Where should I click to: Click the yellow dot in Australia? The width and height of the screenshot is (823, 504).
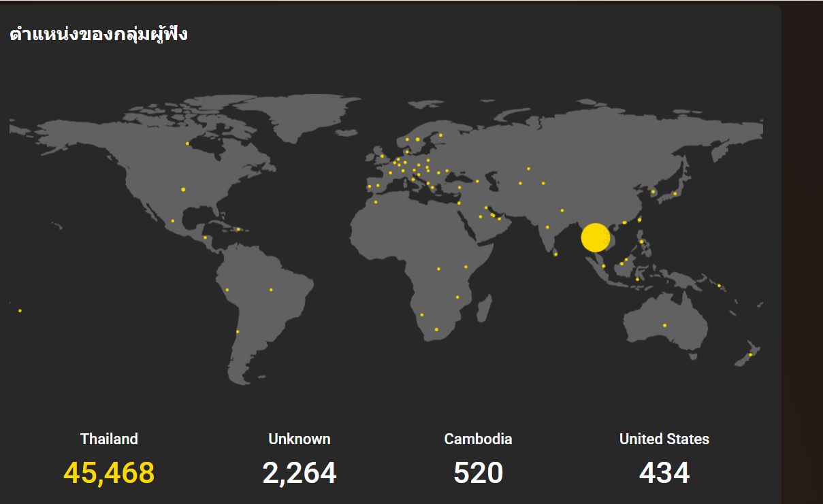tap(664, 325)
